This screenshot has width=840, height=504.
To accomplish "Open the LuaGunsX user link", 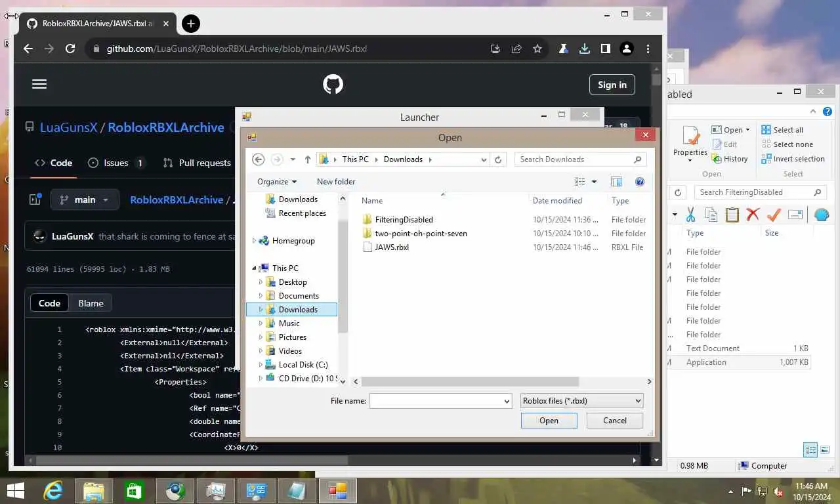I will (68, 127).
